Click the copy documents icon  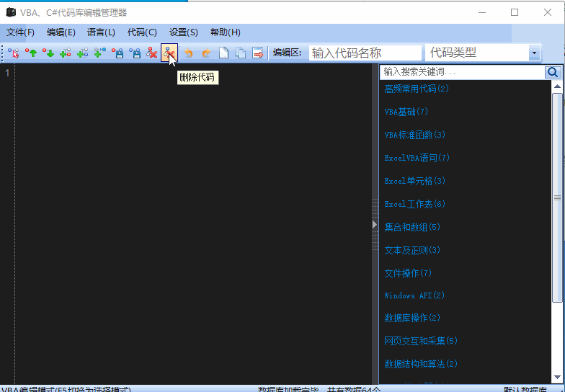[241, 53]
